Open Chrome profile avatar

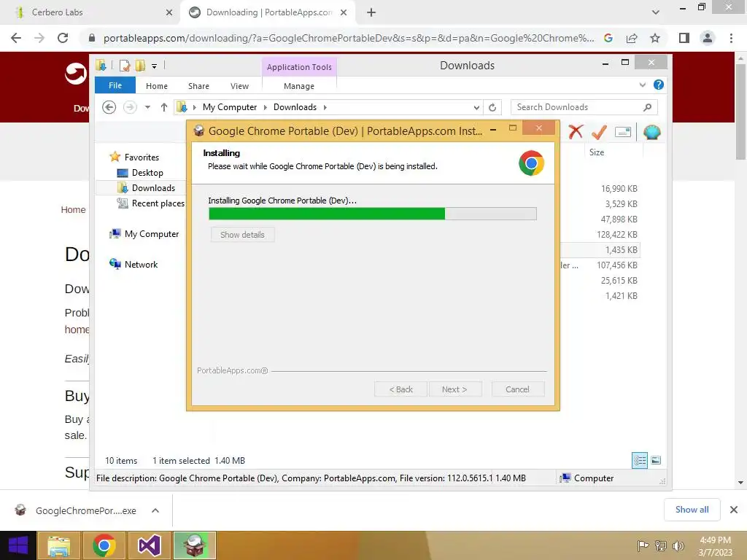point(708,38)
